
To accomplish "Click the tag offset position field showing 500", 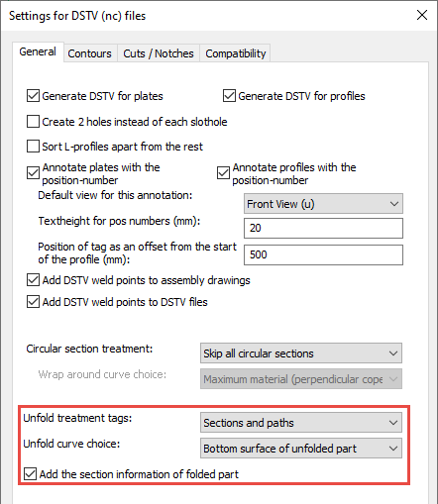I will 323,254.
